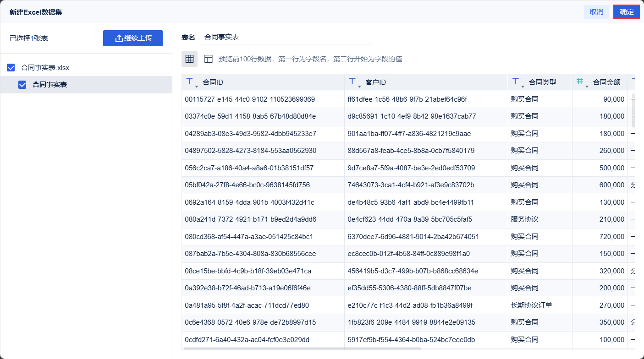This screenshot has width=644, height=359.
Task: Click the 客户ID column header text
Action: (375, 82)
